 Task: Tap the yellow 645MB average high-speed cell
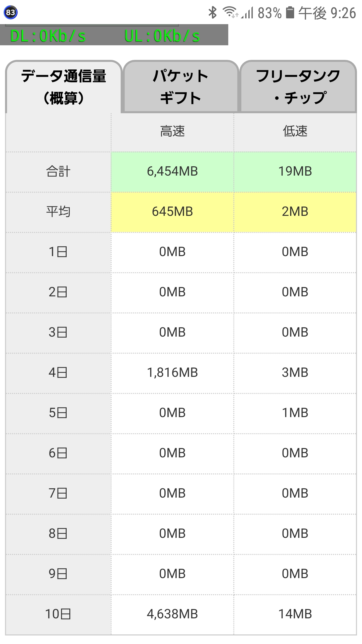[x=172, y=212]
